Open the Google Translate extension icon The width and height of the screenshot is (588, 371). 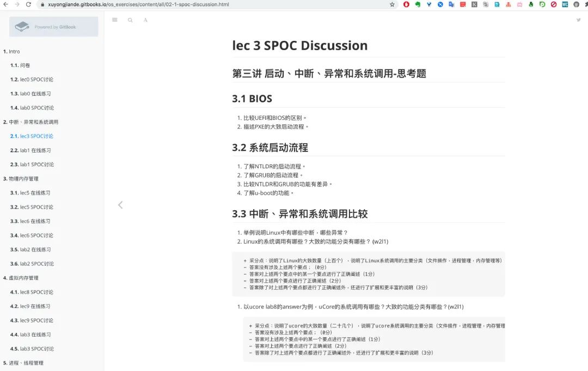tap(451, 4)
